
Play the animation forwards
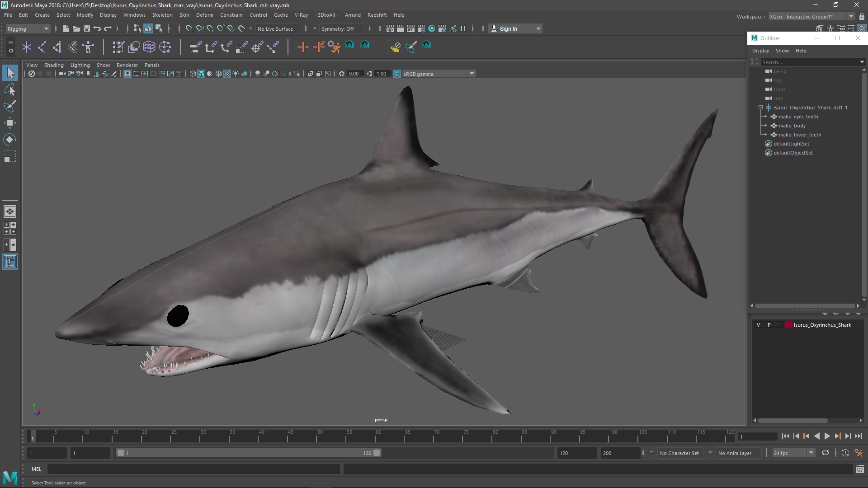pos(827,436)
